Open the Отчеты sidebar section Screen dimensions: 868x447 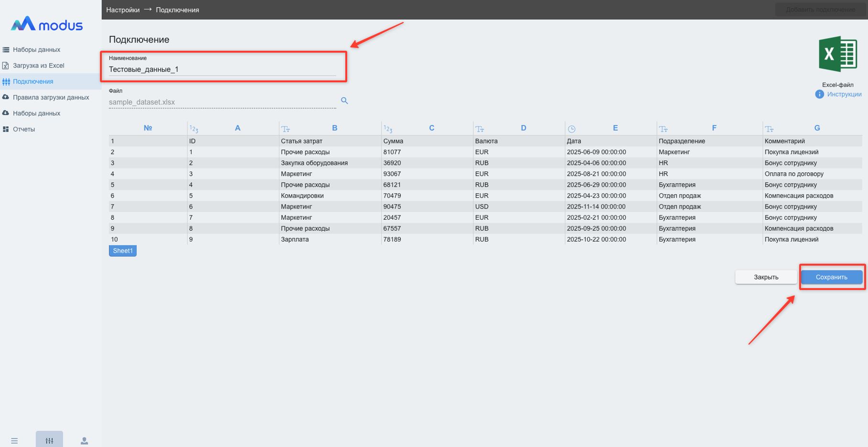pos(24,129)
